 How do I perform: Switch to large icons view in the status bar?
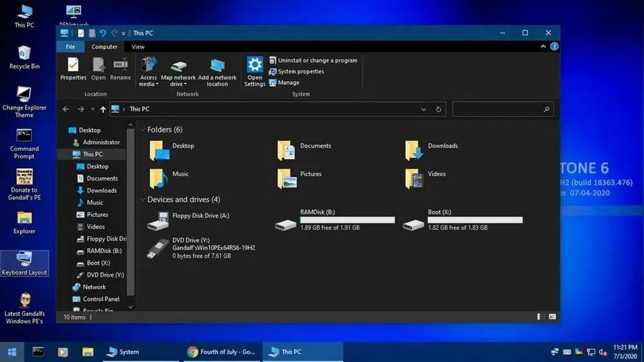[553, 316]
